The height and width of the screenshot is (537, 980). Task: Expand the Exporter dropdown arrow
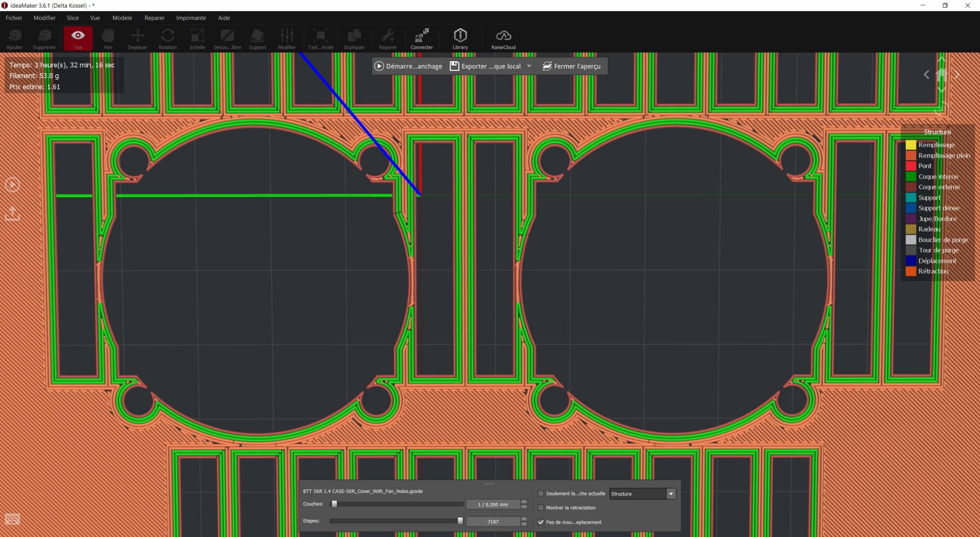(529, 66)
